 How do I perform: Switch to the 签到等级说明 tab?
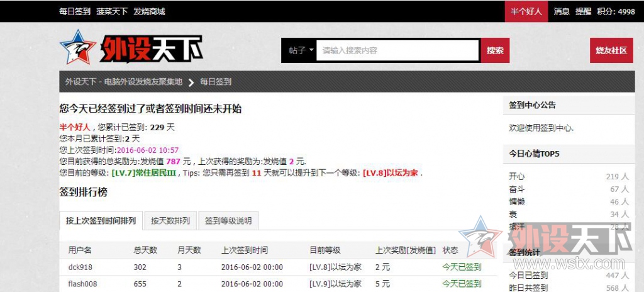tap(228, 221)
